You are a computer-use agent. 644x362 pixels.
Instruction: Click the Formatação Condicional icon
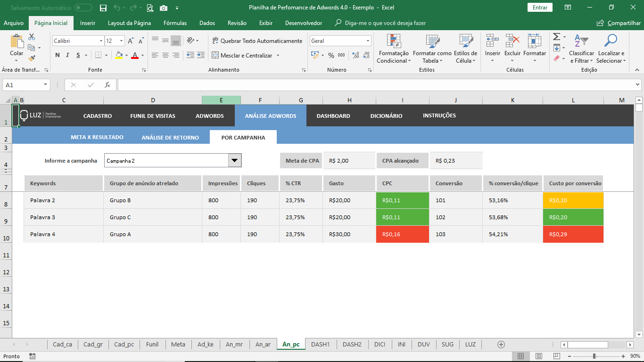pyautogui.click(x=394, y=41)
